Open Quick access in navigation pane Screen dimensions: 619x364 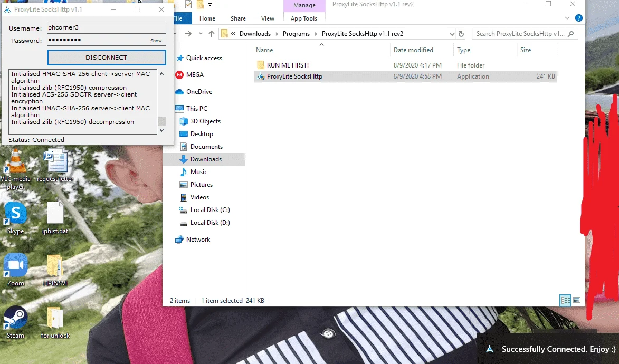204,58
